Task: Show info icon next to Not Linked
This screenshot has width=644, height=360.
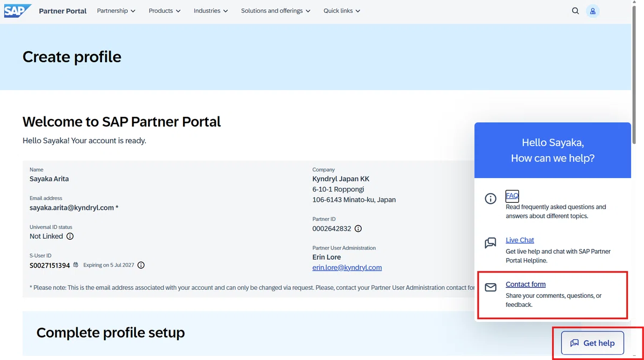Action: [x=70, y=236]
